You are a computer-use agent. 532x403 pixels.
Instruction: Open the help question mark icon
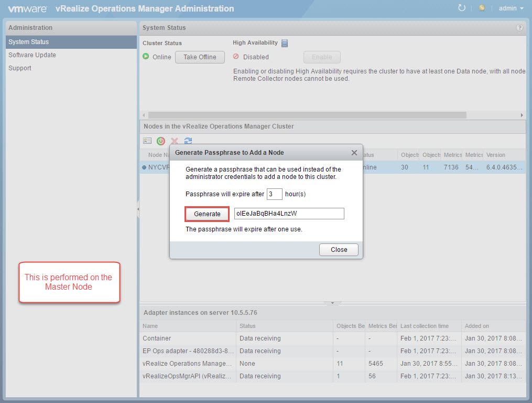519,27
